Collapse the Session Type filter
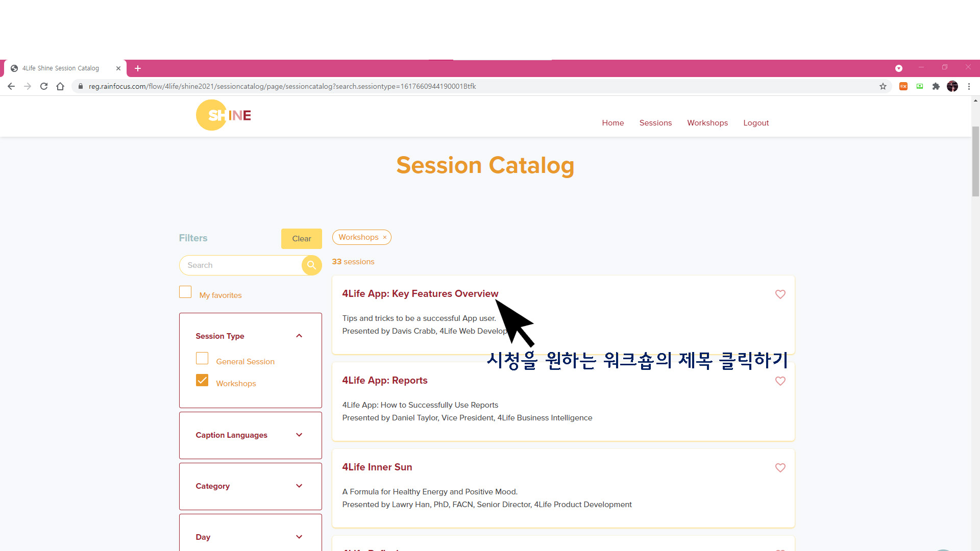This screenshot has width=980, height=551. (x=299, y=336)
